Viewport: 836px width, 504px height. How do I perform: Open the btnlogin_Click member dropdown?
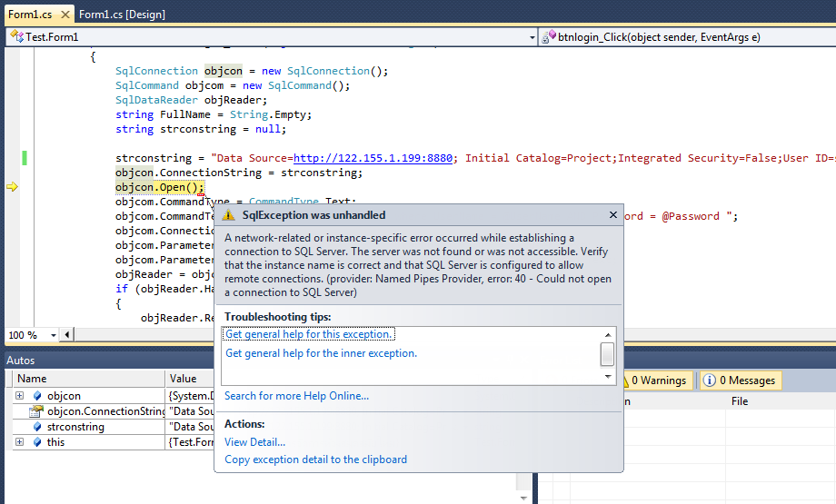pos(688,36)
